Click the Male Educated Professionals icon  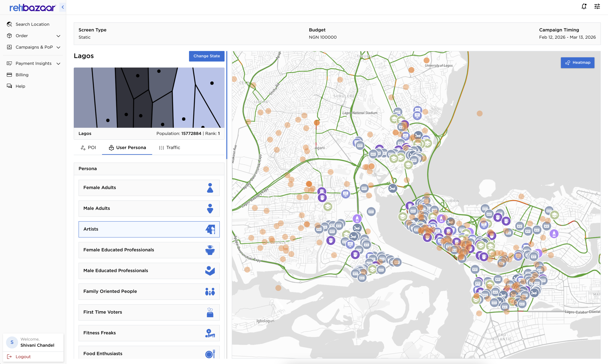[x=210, y=271]
